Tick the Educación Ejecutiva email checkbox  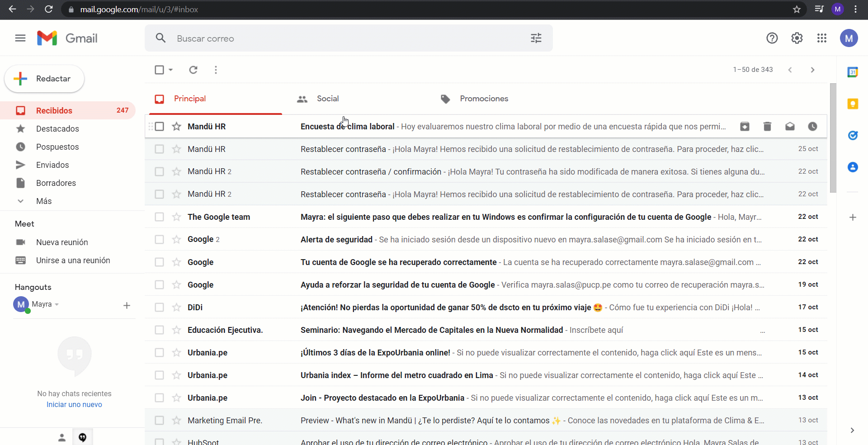click(159, 330)
